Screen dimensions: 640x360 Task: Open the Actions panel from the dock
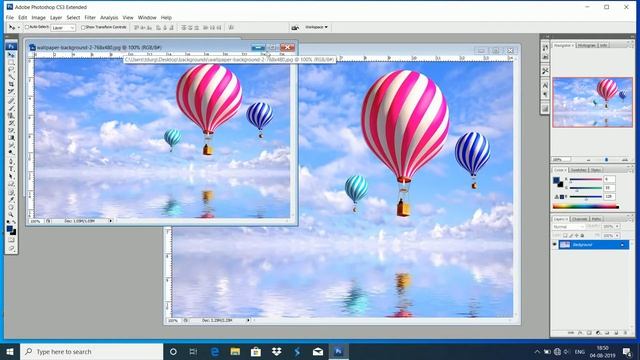click(545, 57)
